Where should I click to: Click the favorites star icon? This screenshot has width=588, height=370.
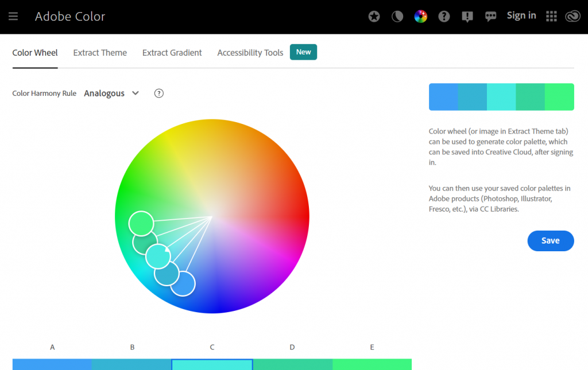[x=374, y=16]
